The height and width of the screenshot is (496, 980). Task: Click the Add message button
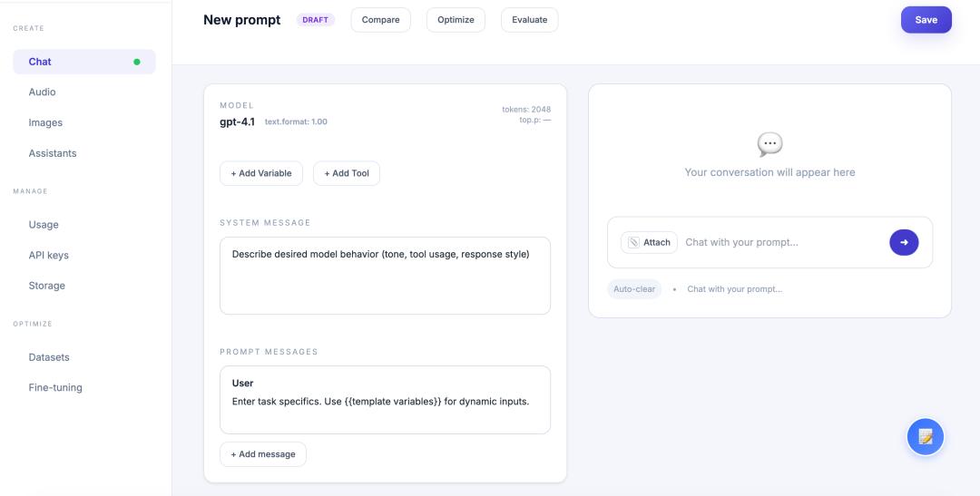(x=263, y=454)
